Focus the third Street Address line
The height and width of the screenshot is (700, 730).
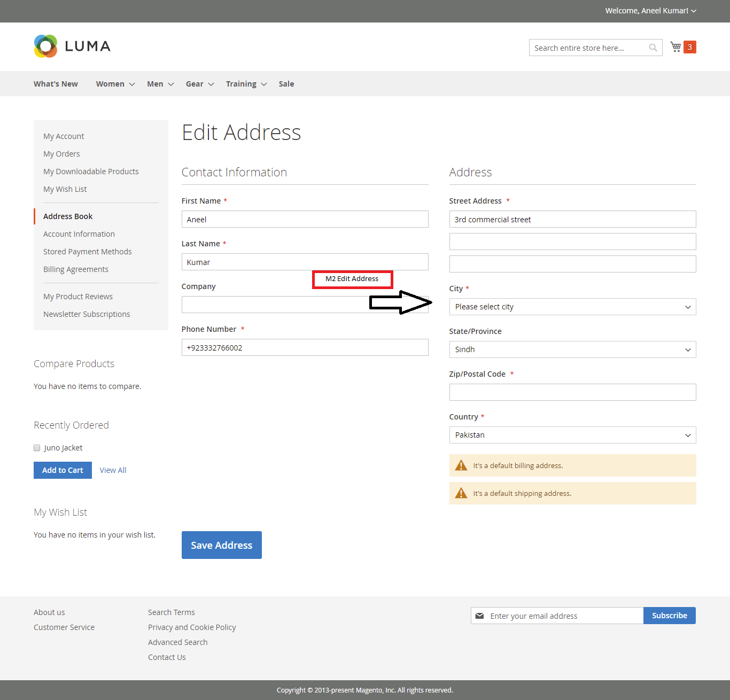click(x=572, y=264)
